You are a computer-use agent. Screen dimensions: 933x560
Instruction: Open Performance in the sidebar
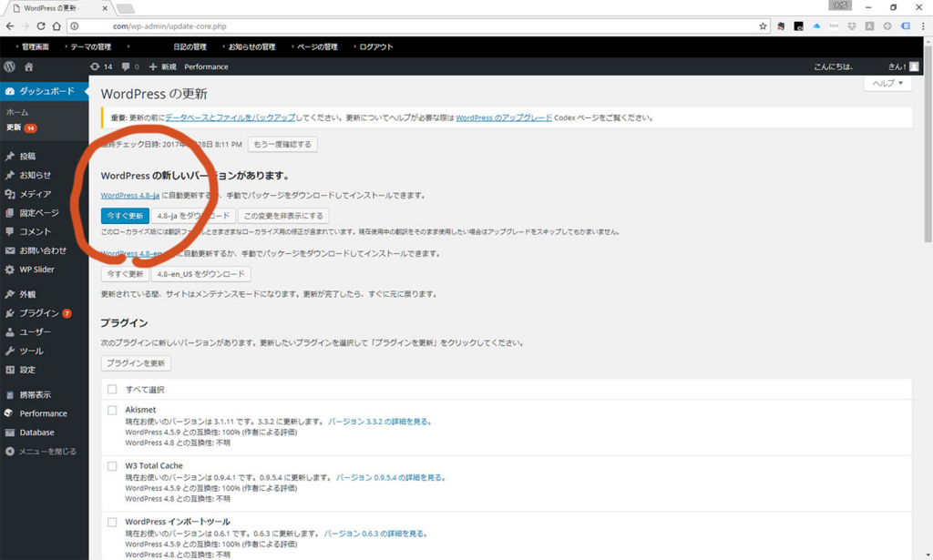pos(45,413)
